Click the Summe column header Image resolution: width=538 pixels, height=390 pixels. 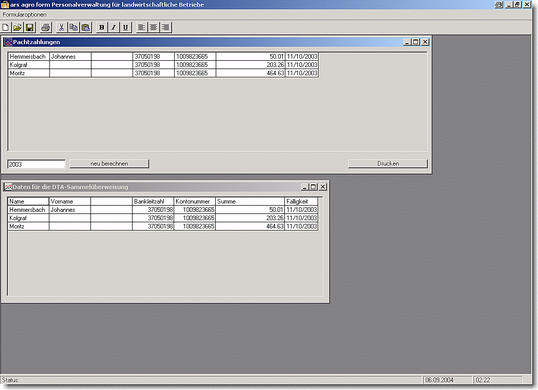click(x=250, y=201)
